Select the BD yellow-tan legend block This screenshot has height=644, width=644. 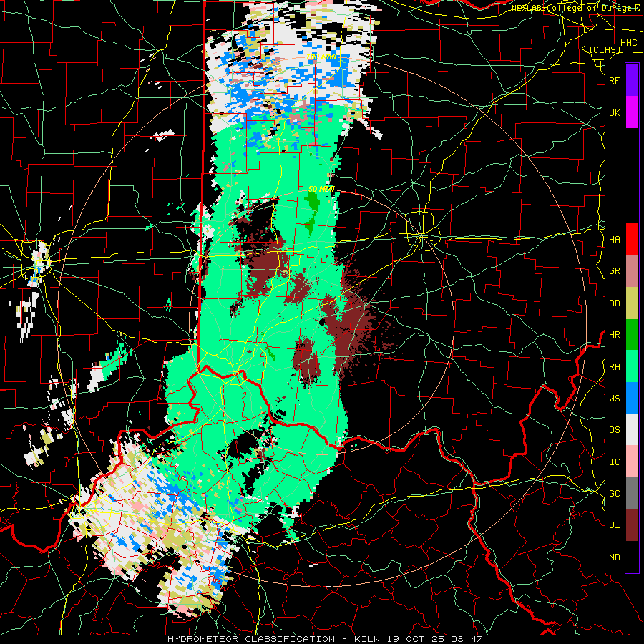[632, 303]
